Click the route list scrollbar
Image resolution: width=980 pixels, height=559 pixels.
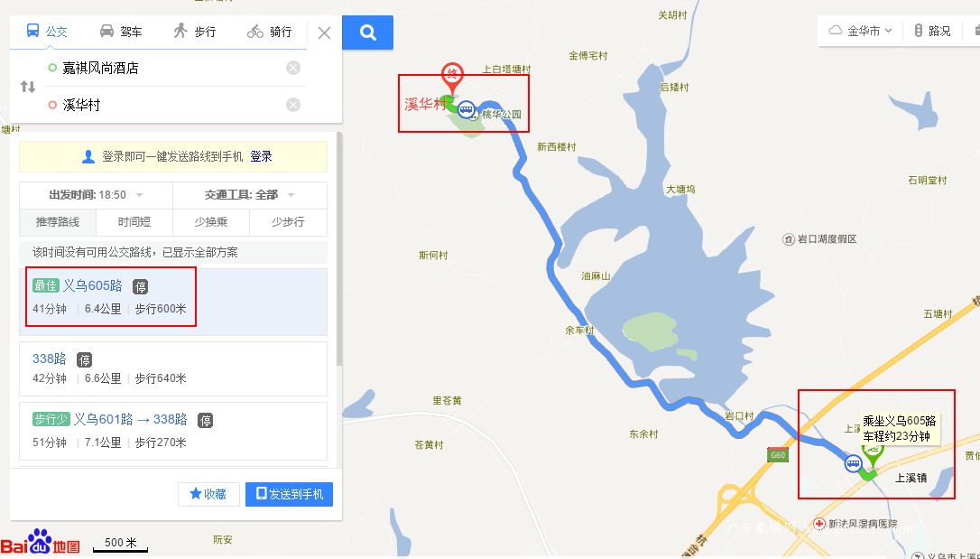point(339,250)
